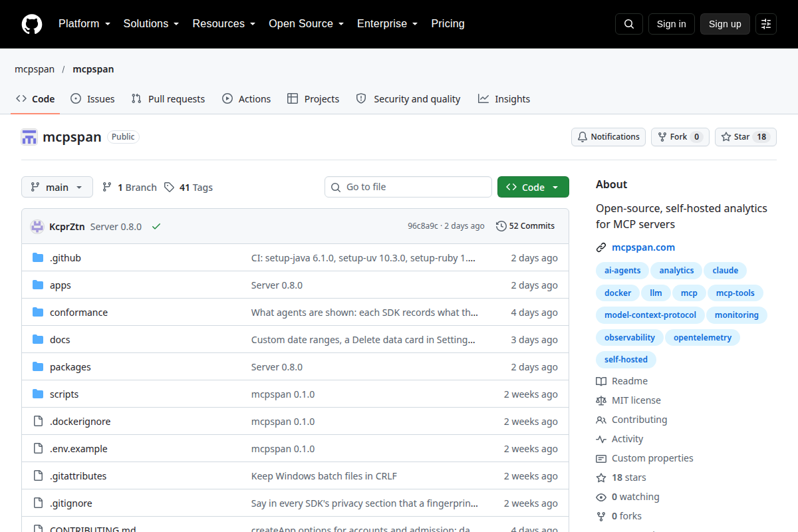Viewport: 798px width, 532px height.
Task: Click the fork icon beside 0 forks
Action: coord(601,516)
